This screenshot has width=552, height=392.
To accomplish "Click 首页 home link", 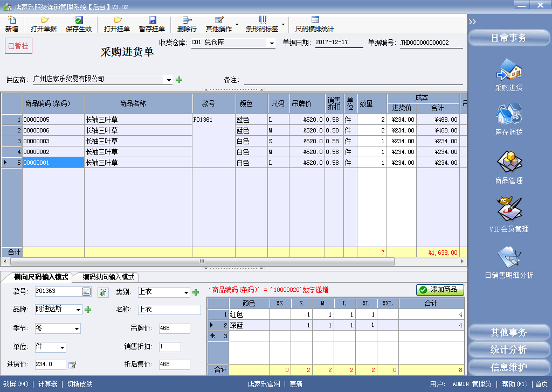I will click(541, 384).
